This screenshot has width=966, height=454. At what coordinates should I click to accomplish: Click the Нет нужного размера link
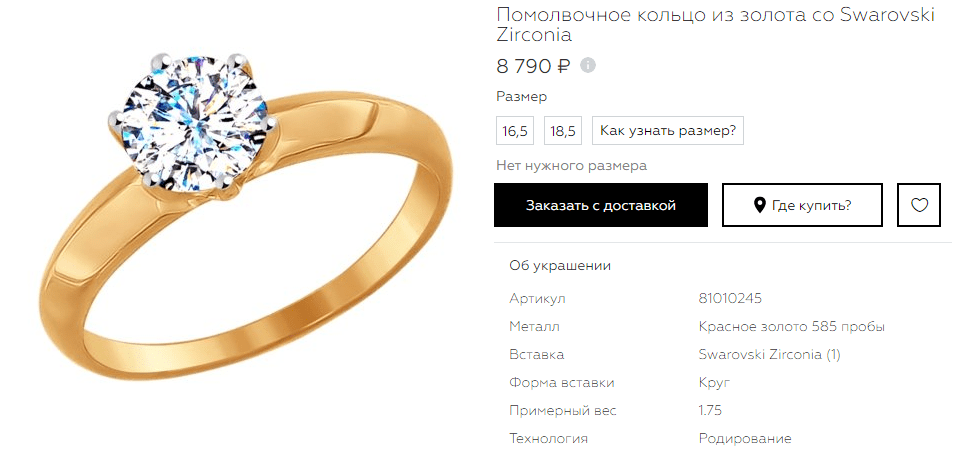(x=572, y=166)
